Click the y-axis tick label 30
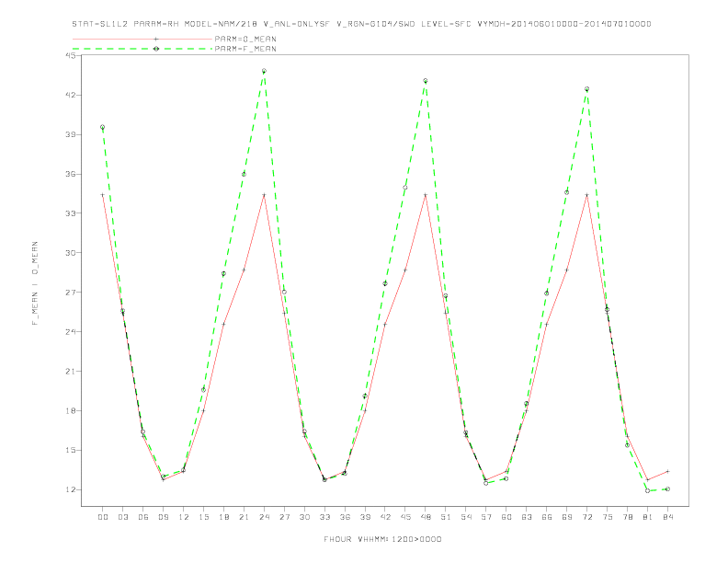This screenshot has height=563, width=728. 71,253
